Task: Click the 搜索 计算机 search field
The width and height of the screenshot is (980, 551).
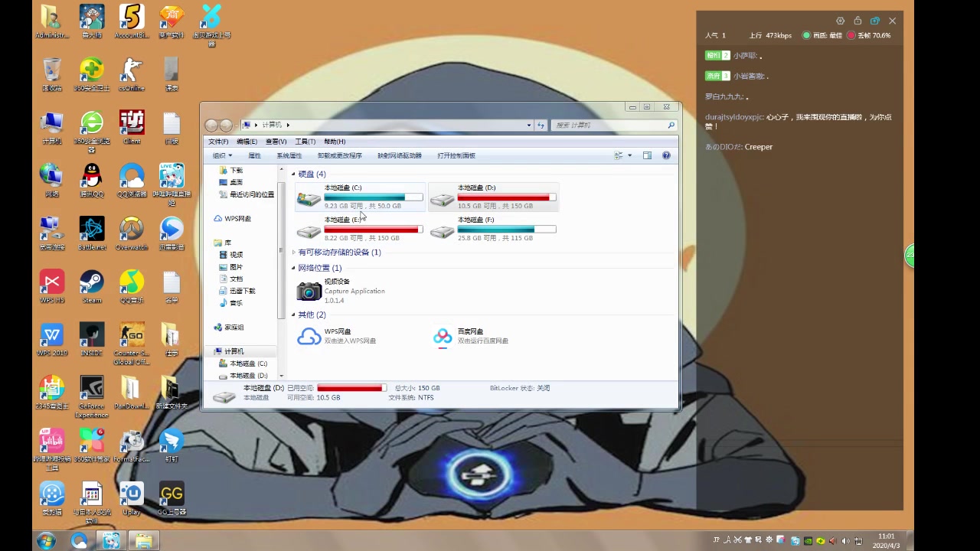Action: click(x=616, y=125)
